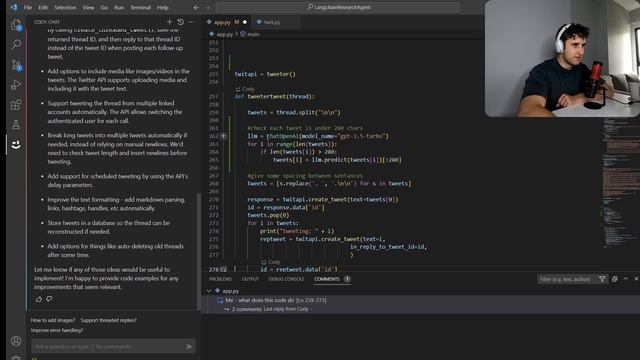Open the Run and Debug view
This screenshot has height=360, width=640.
pyautogui.click(x=16, y=84)
